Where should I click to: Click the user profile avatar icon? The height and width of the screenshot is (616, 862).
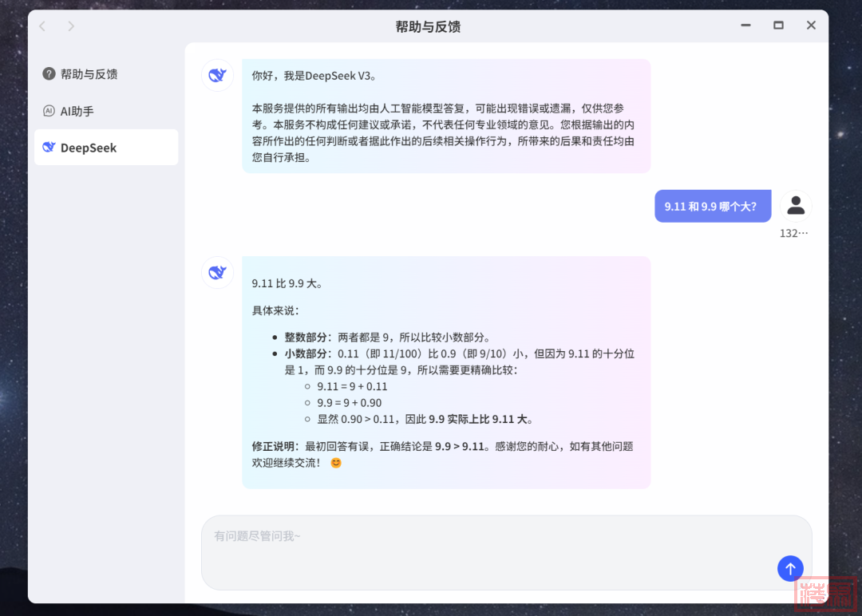(x=796, y=206)
